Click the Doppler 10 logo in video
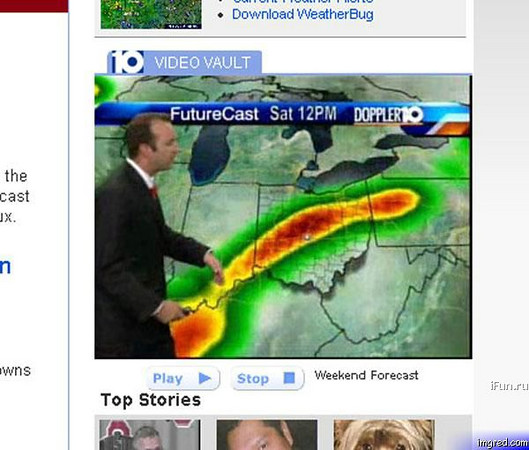Screen dimensions: 529x450 point(388,115)
